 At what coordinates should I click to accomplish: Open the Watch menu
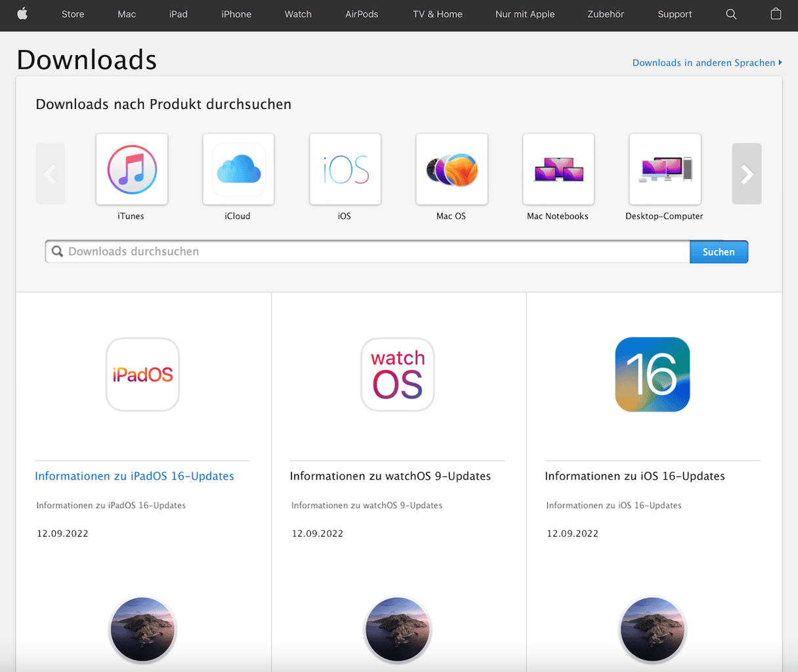298,14
